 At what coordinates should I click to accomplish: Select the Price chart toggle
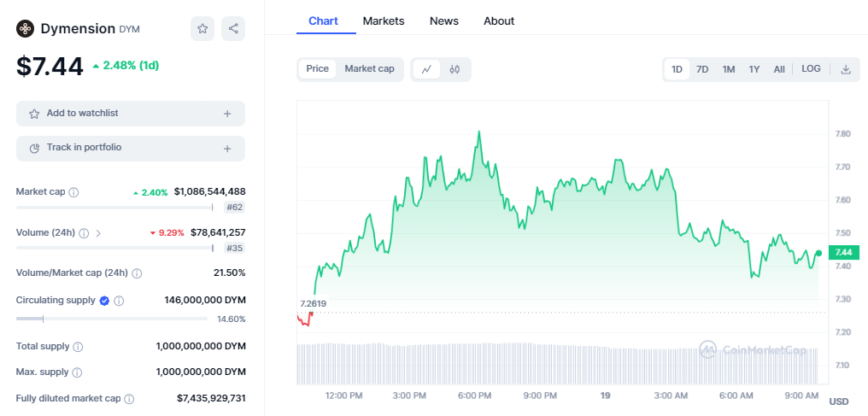[317, 68]
